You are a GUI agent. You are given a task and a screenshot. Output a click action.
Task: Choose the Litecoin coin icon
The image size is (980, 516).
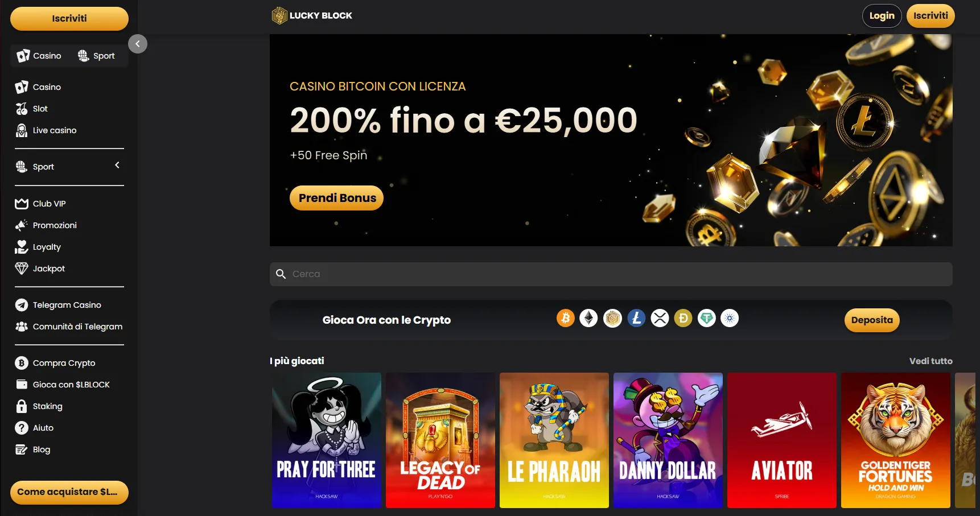pos(636,318)
